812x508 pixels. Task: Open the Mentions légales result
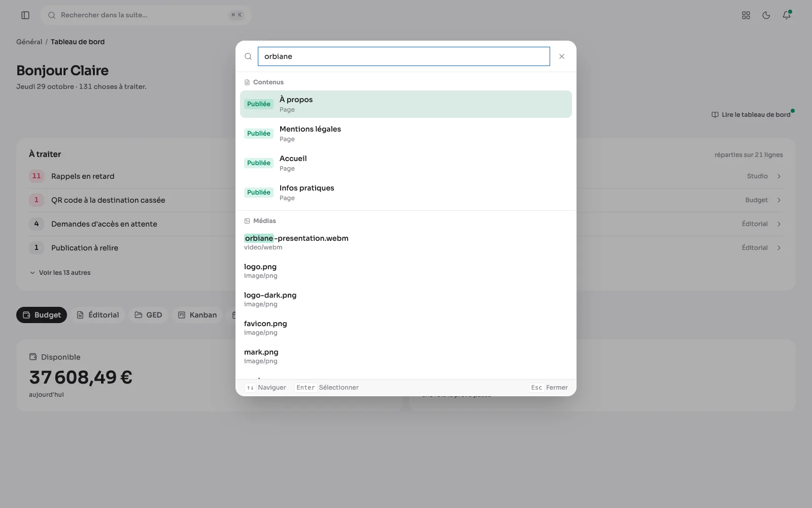[406, 134]
